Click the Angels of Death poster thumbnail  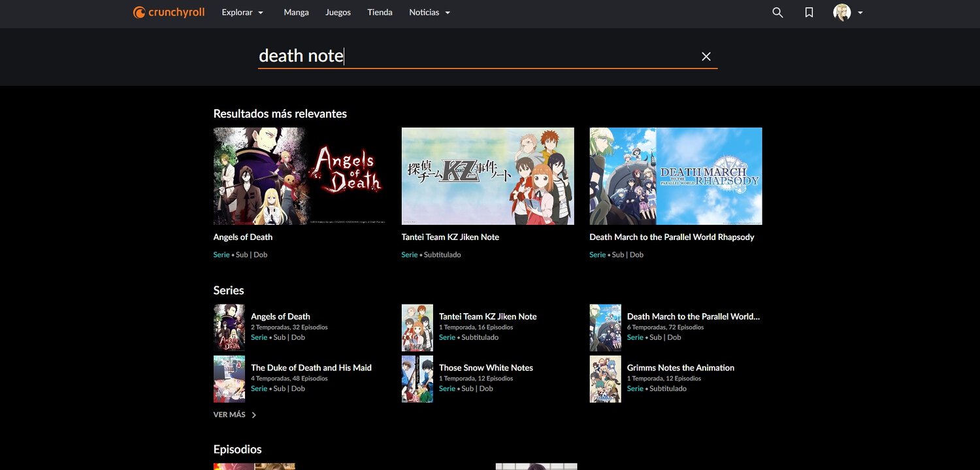pos(301,175)
